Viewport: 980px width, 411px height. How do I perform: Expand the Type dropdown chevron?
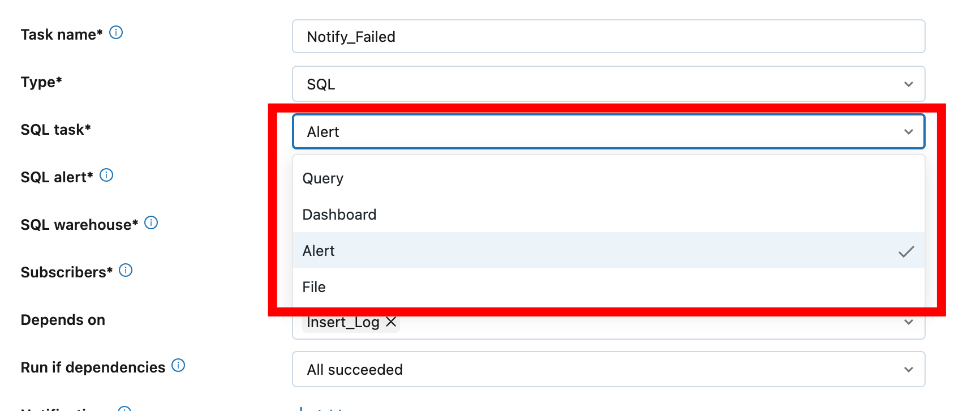(x=908, y=84)
